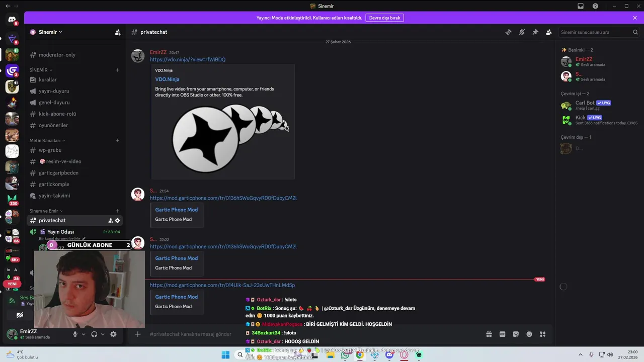Deafen audio with the headphone icon

pos(94,334)
